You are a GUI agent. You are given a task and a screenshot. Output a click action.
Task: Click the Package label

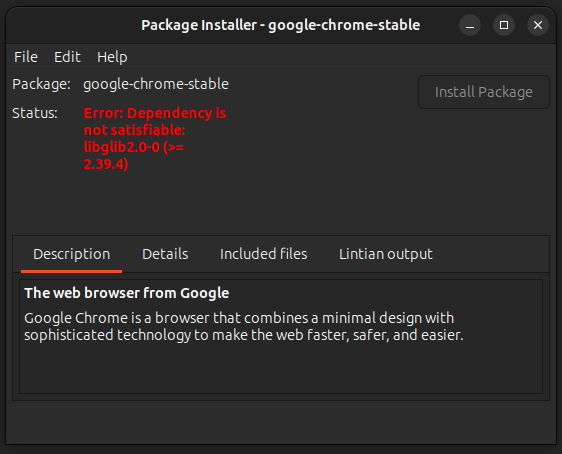[41, 84]
